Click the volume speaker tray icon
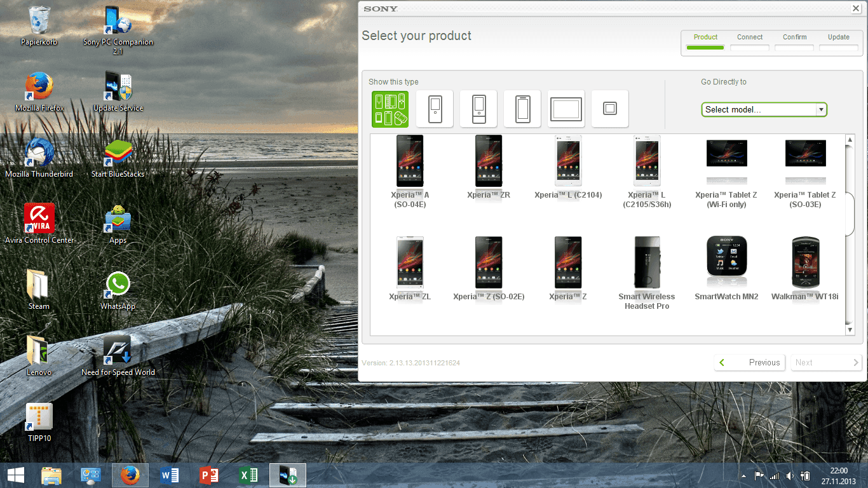 pyautogui.click(x=790, y=475)
